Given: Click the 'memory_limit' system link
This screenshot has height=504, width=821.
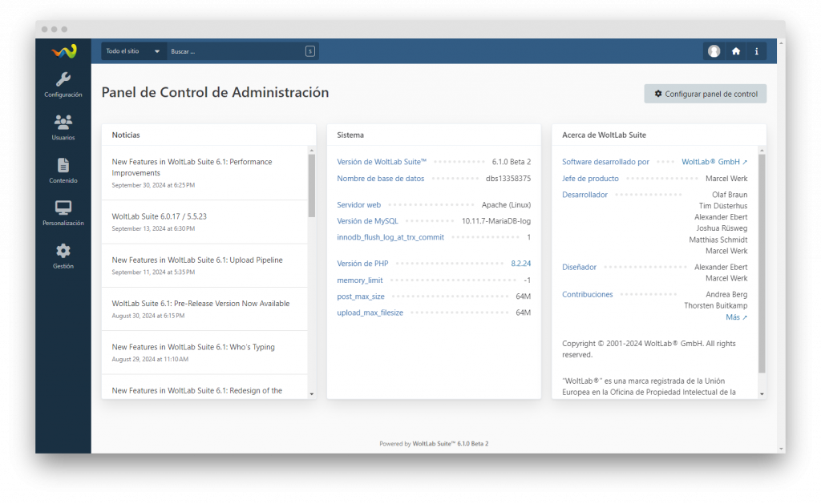Looking at the screenshot, I should tap(360, 280).
